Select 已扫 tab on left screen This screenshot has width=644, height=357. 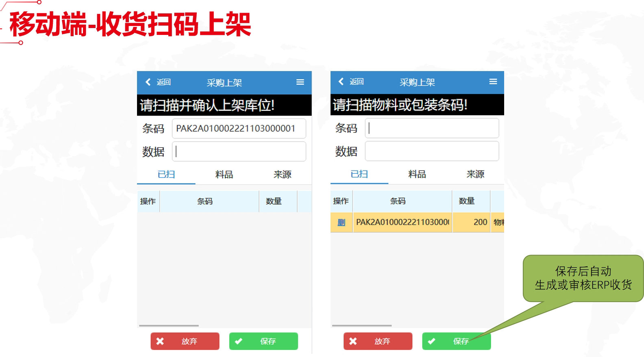point(166,175)
